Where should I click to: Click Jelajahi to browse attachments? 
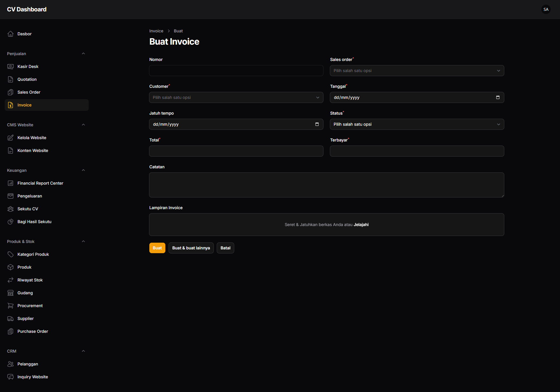pos(361,224)
